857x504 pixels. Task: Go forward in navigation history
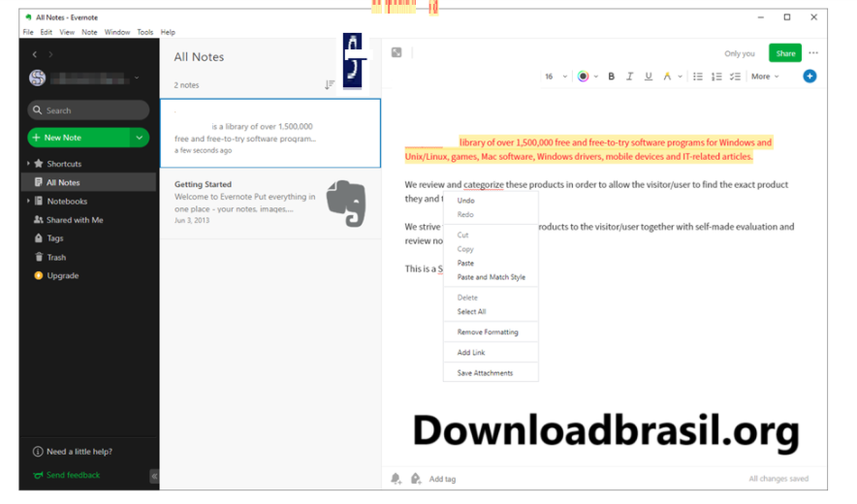click(x=50, y=54)
